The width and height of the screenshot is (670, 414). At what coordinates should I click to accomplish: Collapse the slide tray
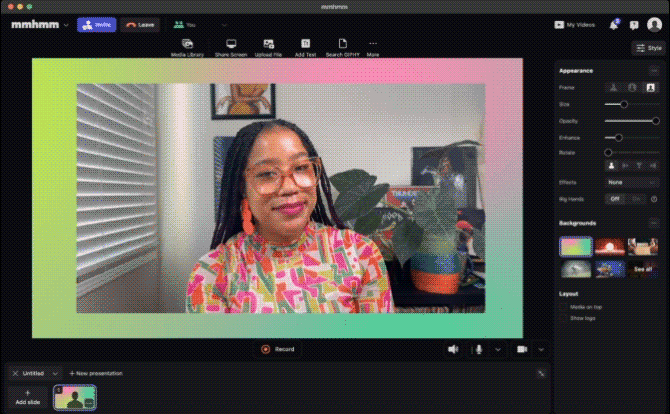coord(541,374)
